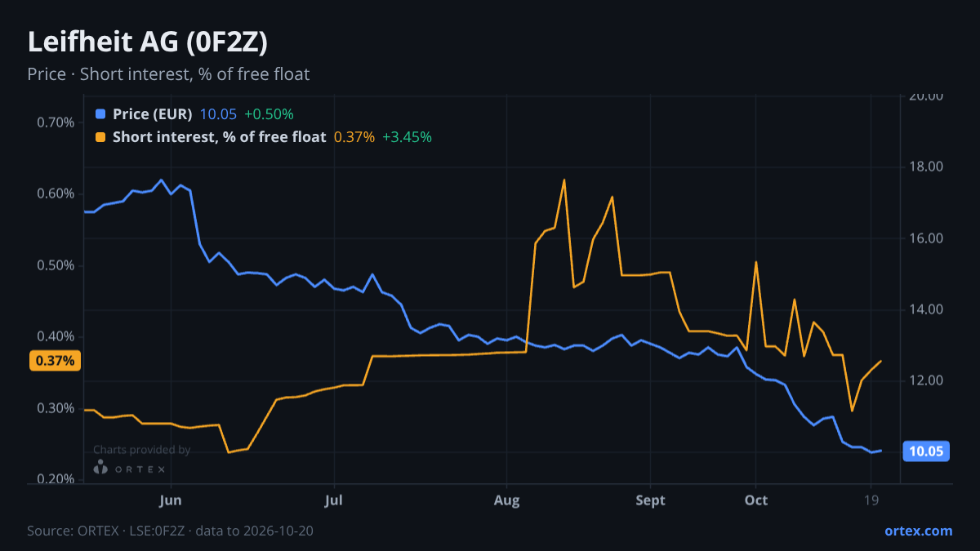
Task: Click the +0.50% price change value
Action: click(269, 114)
